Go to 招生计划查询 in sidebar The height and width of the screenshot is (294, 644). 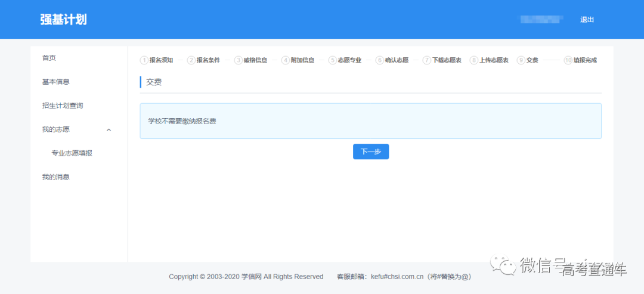point(63,106)
